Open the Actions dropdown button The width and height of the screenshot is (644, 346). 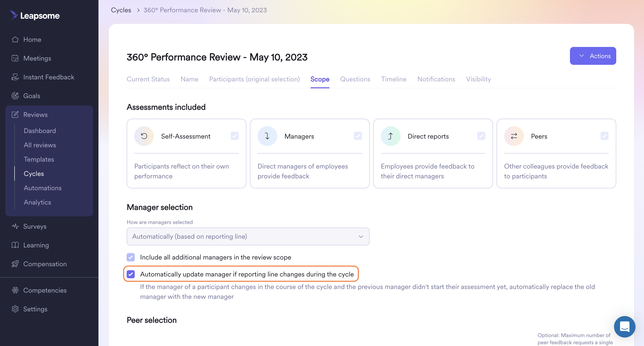(x=593, y=56)
